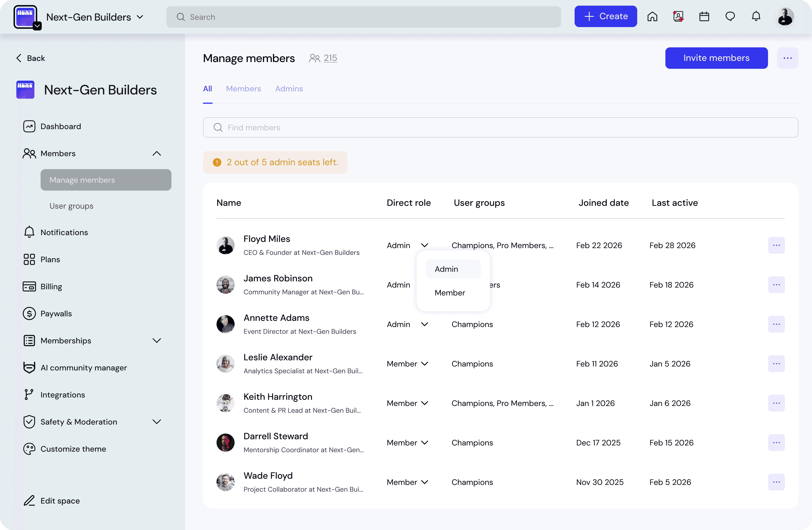
Task: Select Member in the role popup
Action: coord(450,293)
